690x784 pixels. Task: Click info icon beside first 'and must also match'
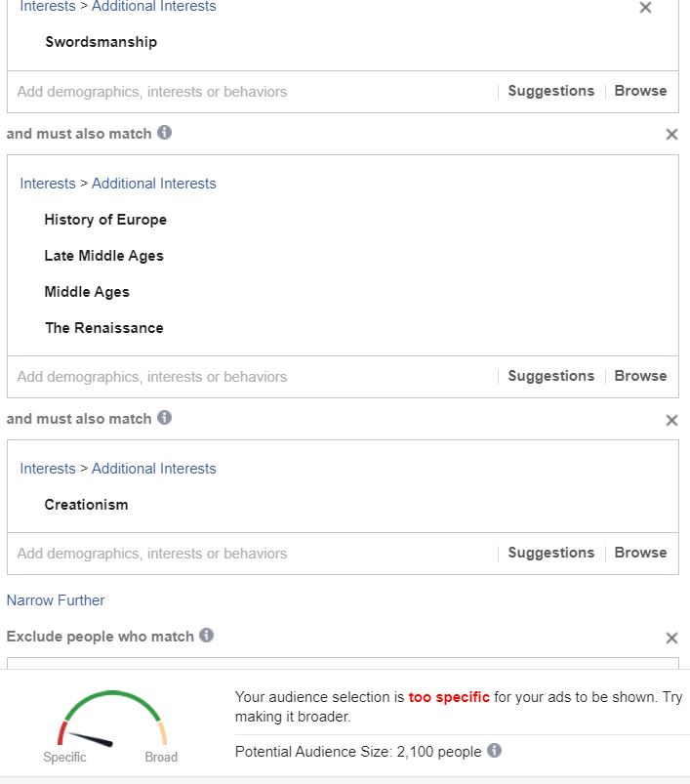164,133
